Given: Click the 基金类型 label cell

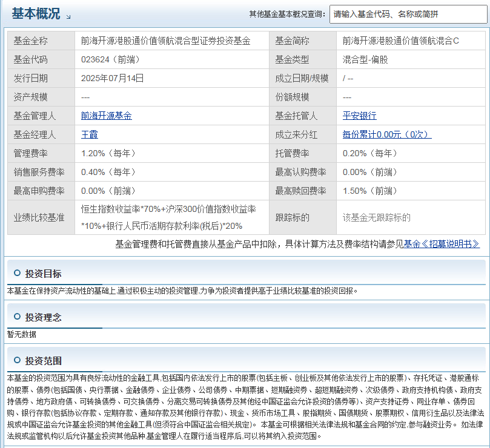Looking at the screenshot, I should click(303, 59).
